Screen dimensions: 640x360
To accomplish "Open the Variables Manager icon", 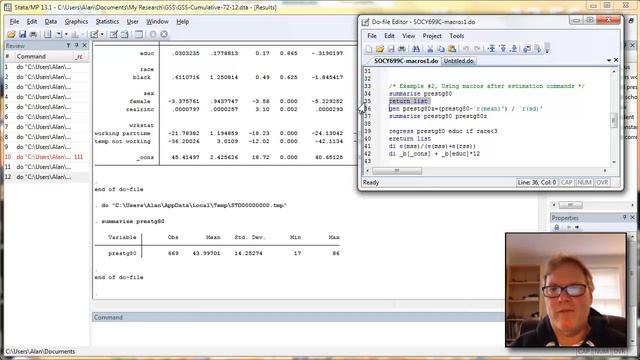I will click(x=139, y=35).
